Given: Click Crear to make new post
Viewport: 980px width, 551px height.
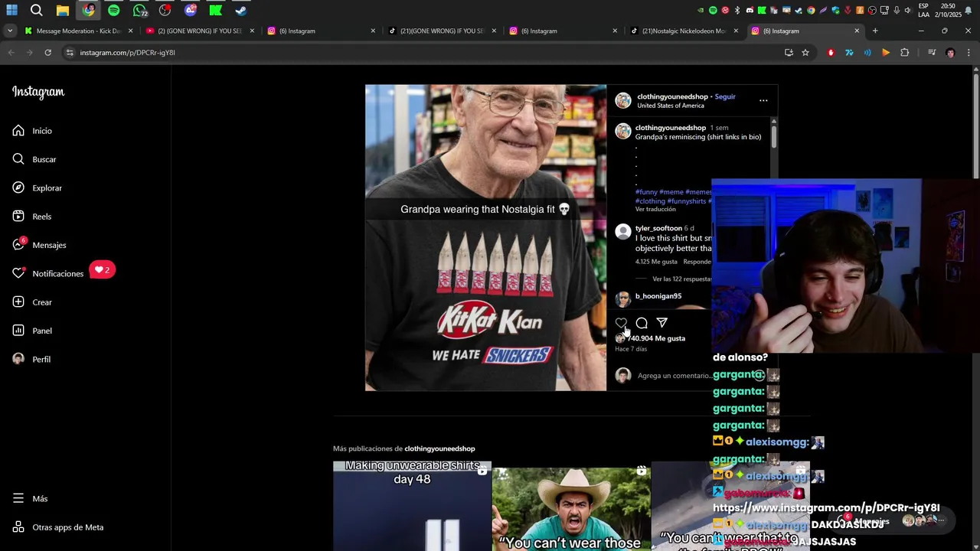Looking at the screenshot, I should (32, 302).
